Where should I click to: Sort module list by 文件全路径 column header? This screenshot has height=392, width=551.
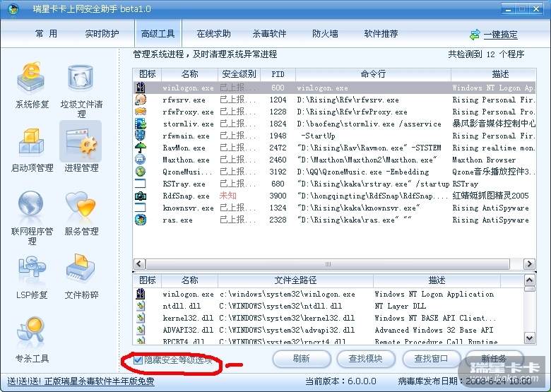coord(295,280)
